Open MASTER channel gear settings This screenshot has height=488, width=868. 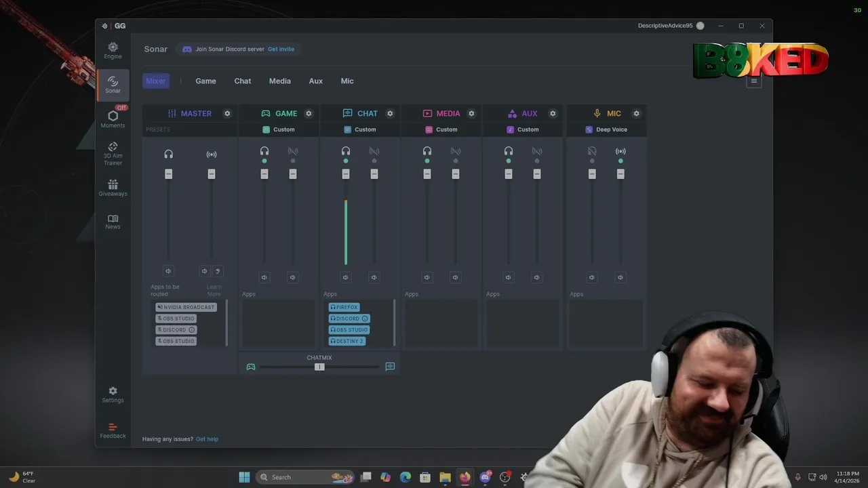tap(227, 113)
